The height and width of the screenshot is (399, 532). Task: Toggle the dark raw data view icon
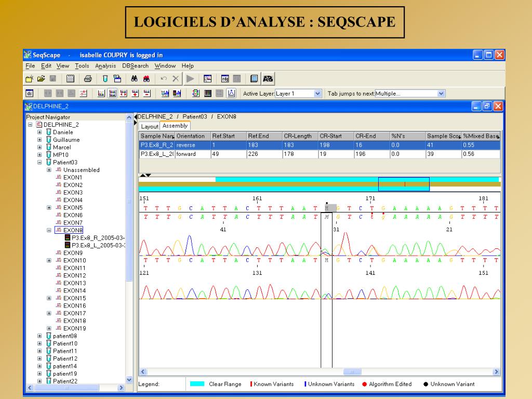tap(208, 94)
